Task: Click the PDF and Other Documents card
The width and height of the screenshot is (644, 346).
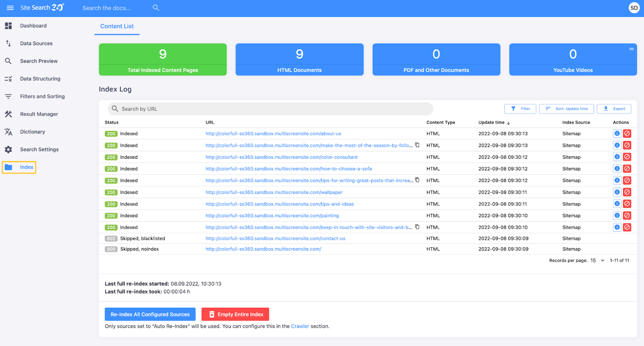Action: pos(436,59)
